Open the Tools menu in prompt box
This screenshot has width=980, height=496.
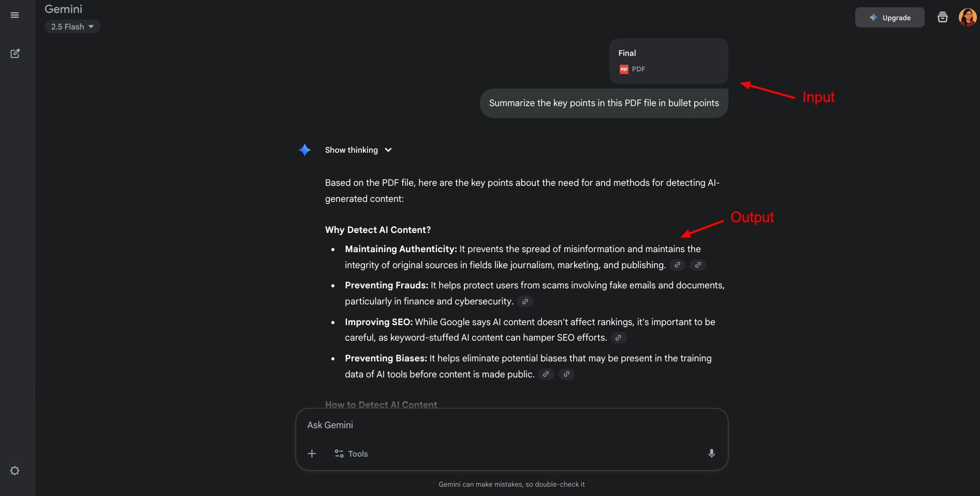click(x=351, y=454)
